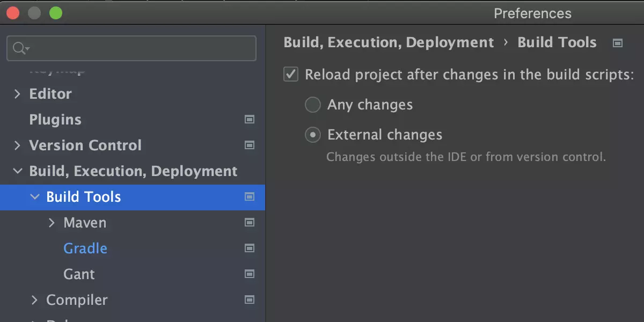
Task: Click the page icon next to Gradle
Action: coord(249,248)
